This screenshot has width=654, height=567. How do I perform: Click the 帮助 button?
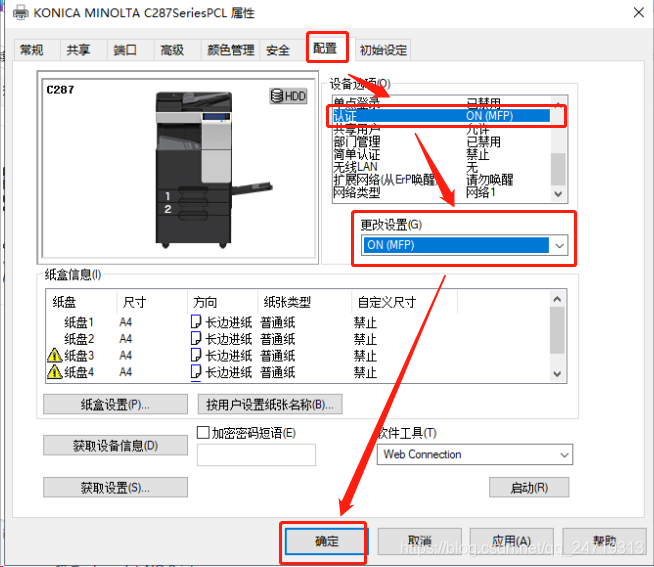(x=604, y=541)
